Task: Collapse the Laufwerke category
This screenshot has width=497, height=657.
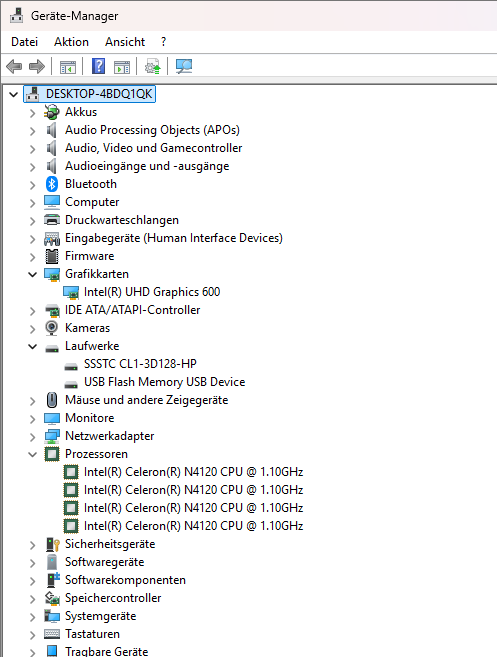Action: pyautogui.click(x=33, y=347)
